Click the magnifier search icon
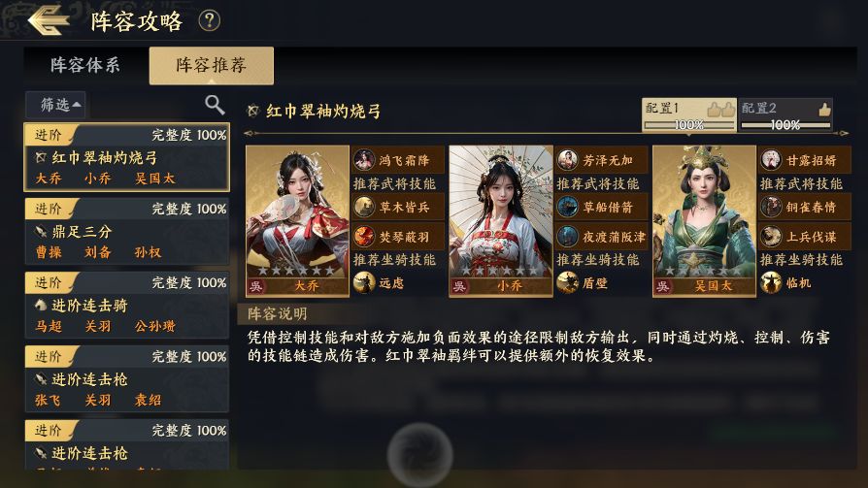The width and height of the screenshot is (868, 488). 215,104
